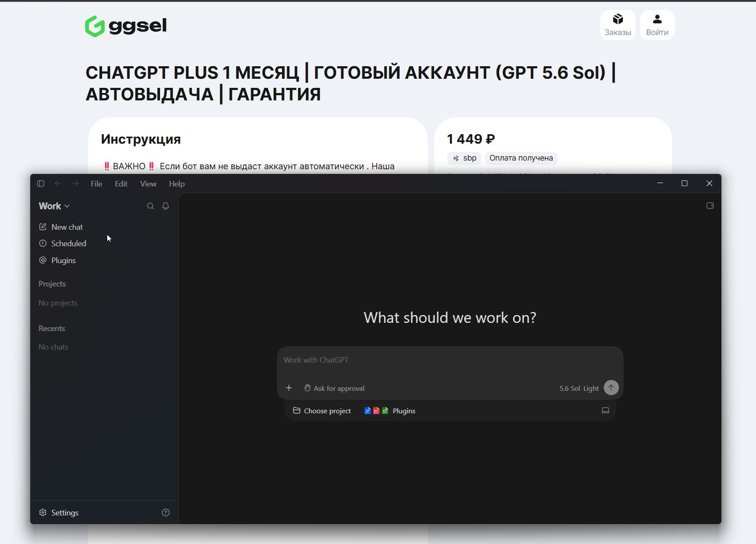This screenshot has width=756, height=544.
Task: Click the 1 449 ₽ price
Action: tap(471, 139)
